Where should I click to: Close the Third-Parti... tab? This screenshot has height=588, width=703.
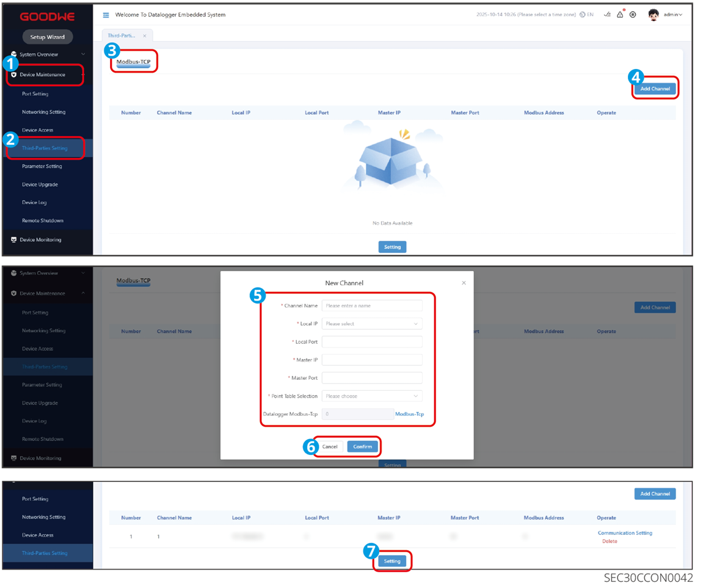144,36
